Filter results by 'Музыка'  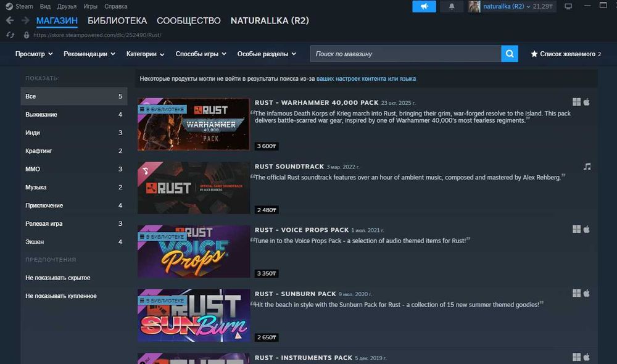(x=74, y=188)
